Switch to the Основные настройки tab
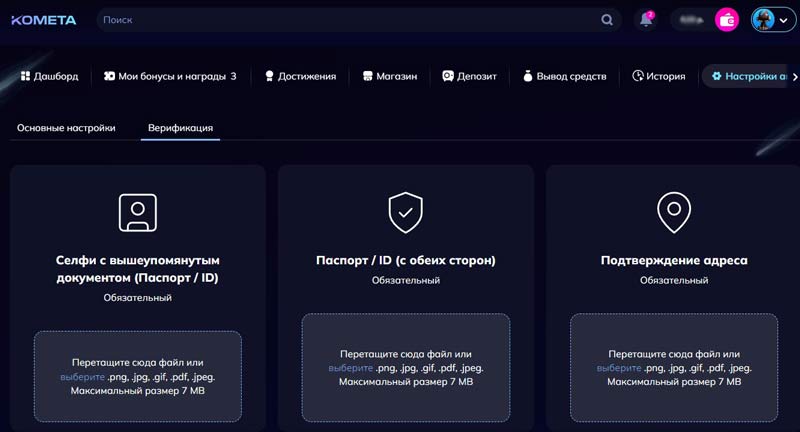 pyautogui.click(x=66, y=128)
